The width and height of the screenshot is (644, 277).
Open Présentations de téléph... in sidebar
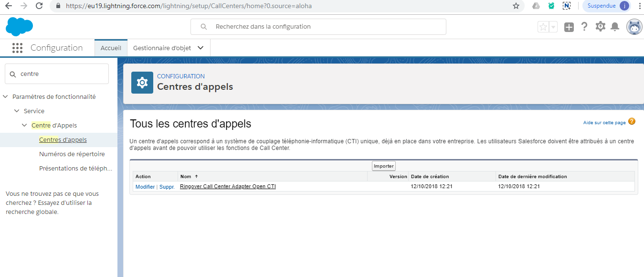[76, 168]
